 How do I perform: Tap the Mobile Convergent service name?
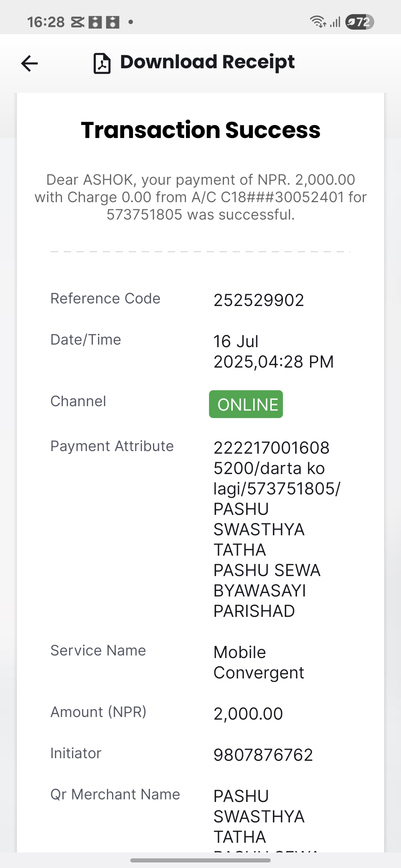pos(258,662)
